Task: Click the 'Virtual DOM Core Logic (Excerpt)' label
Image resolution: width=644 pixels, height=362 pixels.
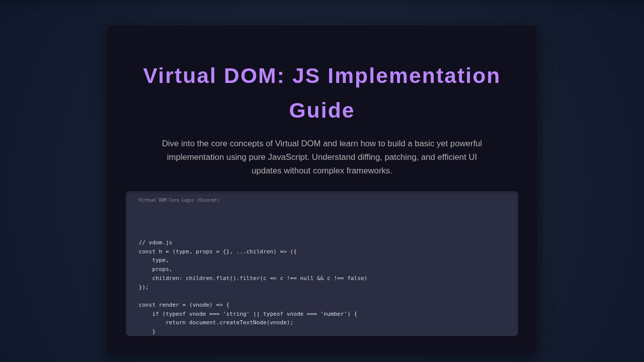Action: coord(179,200)
